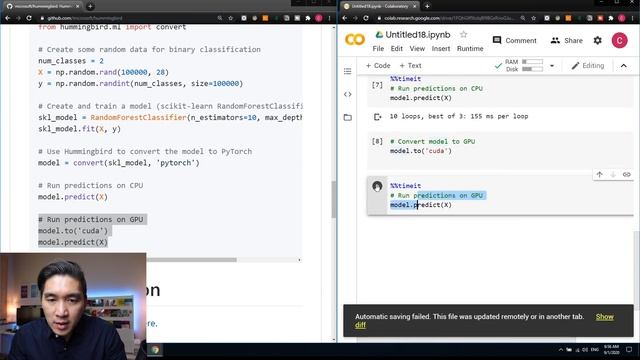Open the Editing mode selector

click(588, 66)
